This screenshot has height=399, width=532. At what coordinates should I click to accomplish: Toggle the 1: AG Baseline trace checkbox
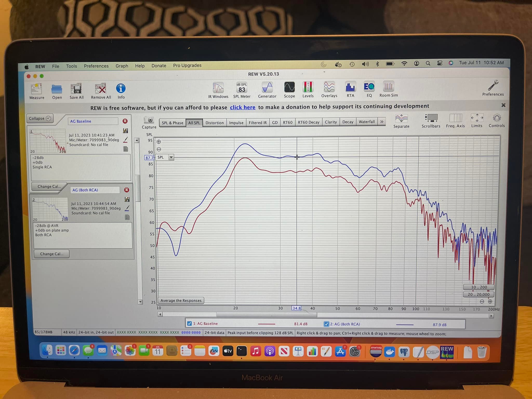tap(189, 323)
